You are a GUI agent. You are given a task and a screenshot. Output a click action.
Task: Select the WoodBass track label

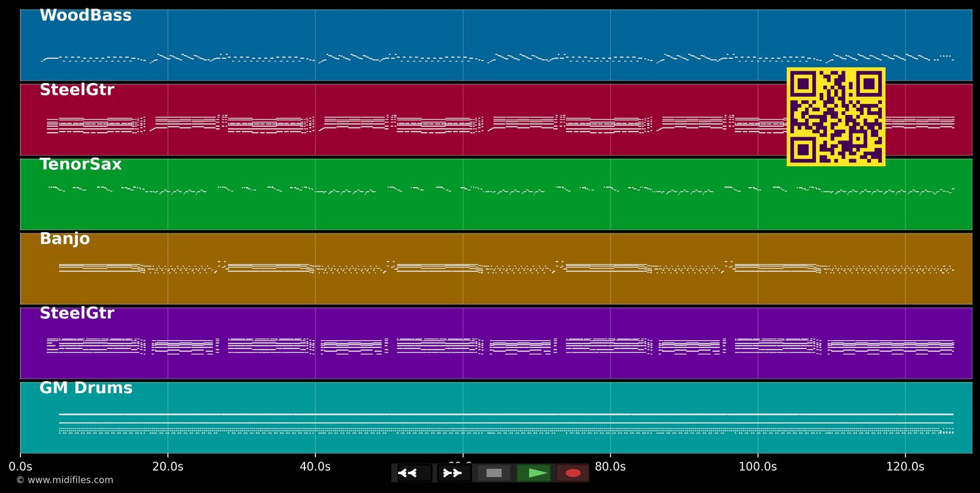tap(86, 16)
